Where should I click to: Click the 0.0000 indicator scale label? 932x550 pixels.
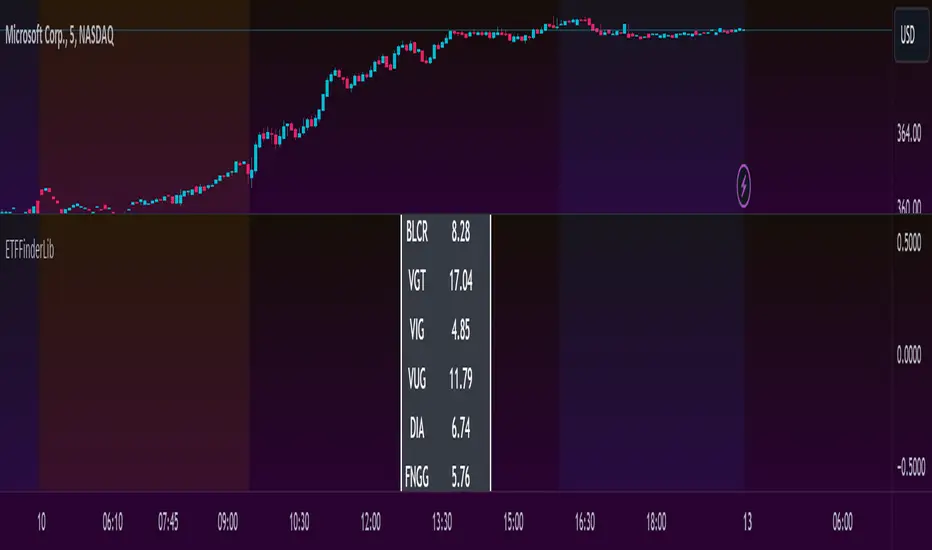click(909, 355)
